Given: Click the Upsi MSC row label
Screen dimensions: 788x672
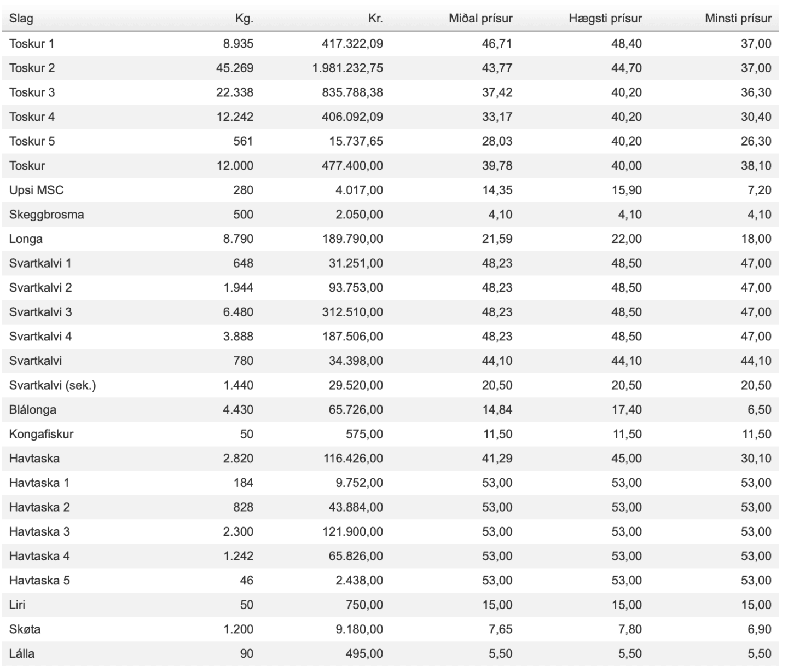Looking at the screenshot, I should pos(36,190).
